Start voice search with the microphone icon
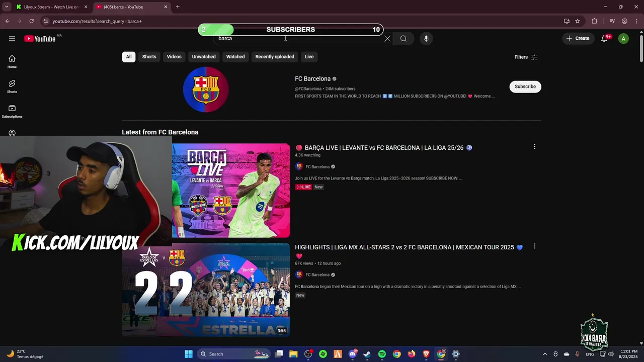Screen dimensions: 644x362 pos(426,39)
